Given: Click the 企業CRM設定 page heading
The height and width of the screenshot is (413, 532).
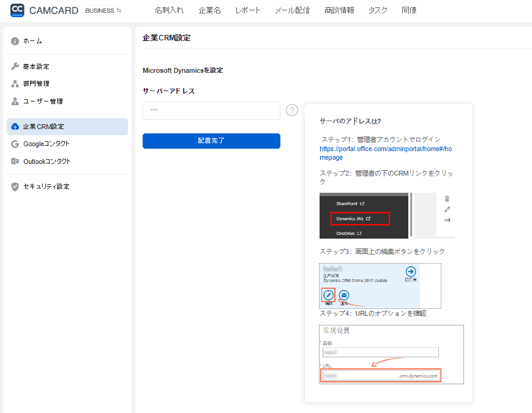Looking at the screenshot, I should [x=167, y=38].
